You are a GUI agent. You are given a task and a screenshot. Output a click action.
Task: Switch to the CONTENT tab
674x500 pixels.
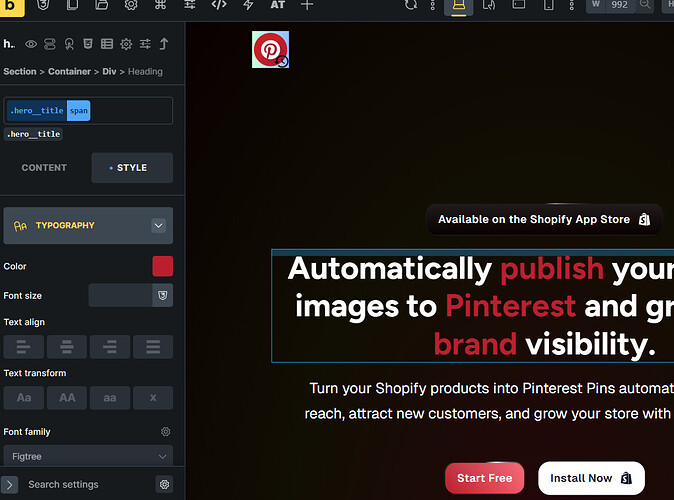pyautogui.click(x=44, y=168)
